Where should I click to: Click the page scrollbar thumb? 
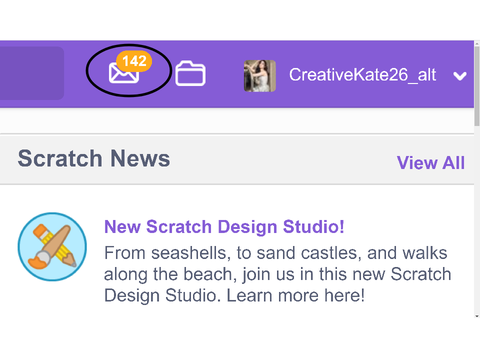click(477, 86)
